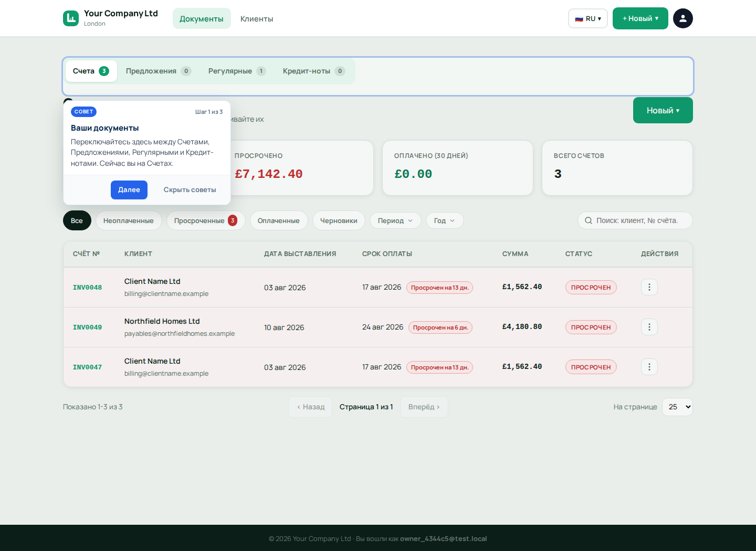Click the "Всего счетов" summary card
756x551 pixels.
click(x=617, y=168)
